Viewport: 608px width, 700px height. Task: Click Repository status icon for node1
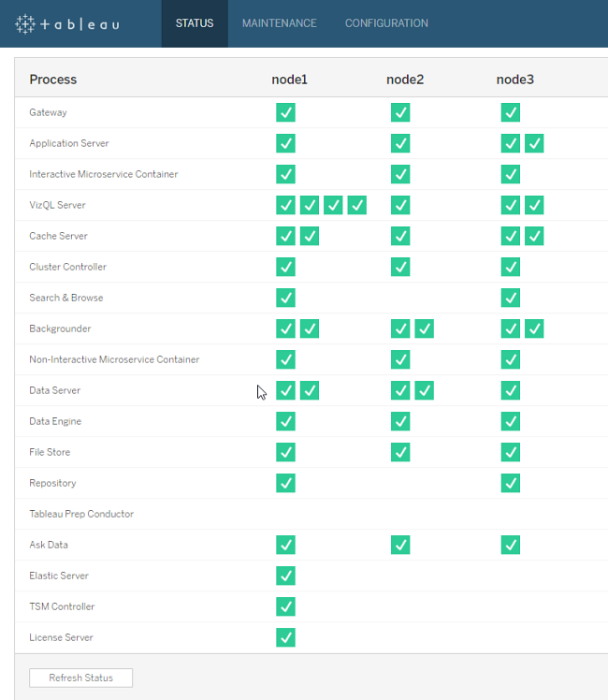286,483
